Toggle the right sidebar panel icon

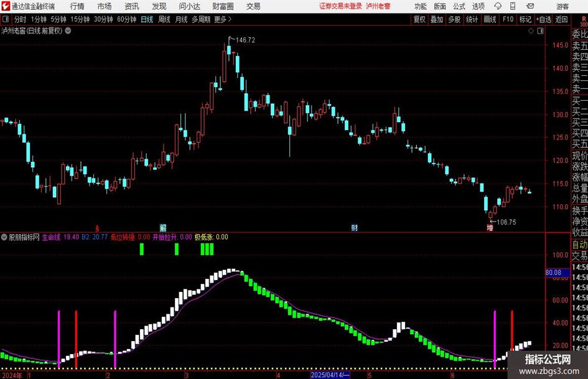540,31
